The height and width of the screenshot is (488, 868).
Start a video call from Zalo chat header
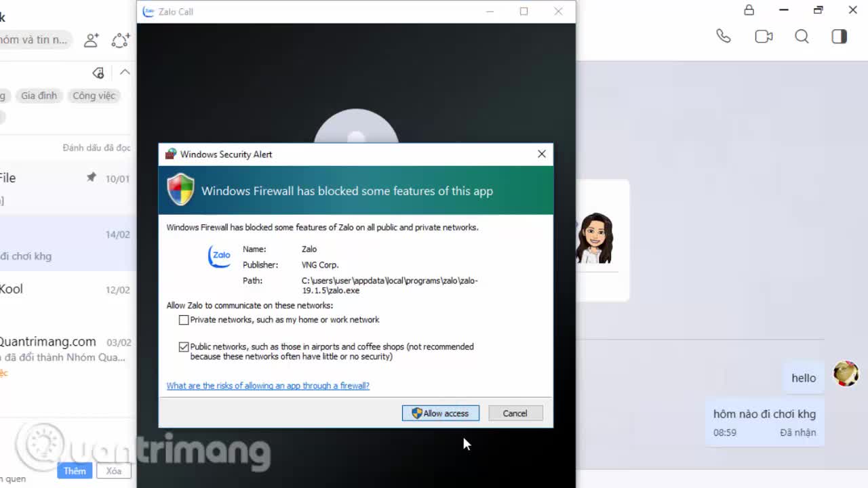[x=764, y=37]
